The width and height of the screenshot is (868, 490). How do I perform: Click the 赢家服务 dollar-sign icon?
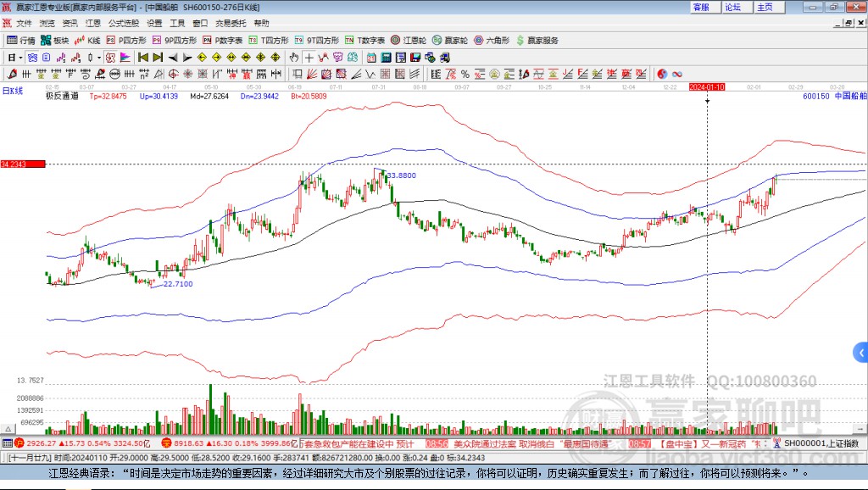coord(520,41)
